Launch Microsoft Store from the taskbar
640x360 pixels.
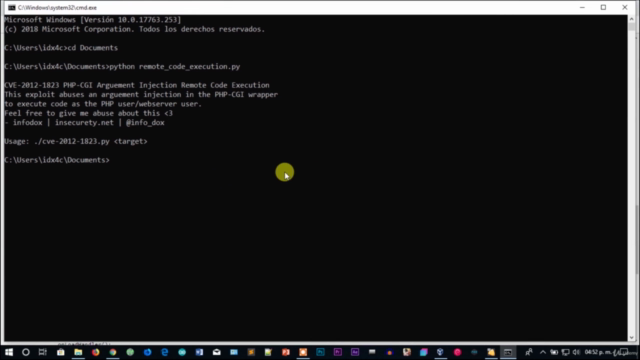pyautogui.click(x=60, y=352)
